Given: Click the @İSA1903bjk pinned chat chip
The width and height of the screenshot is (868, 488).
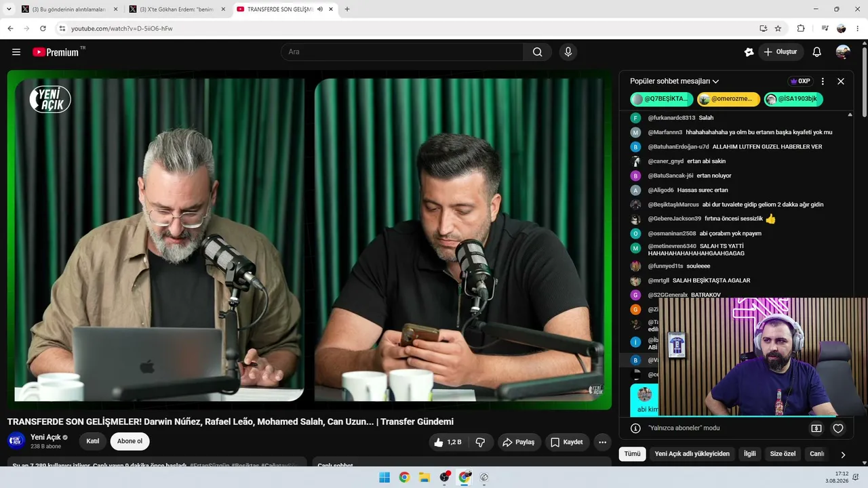Looking at the screenshot, I should click(x=793, y=99).
